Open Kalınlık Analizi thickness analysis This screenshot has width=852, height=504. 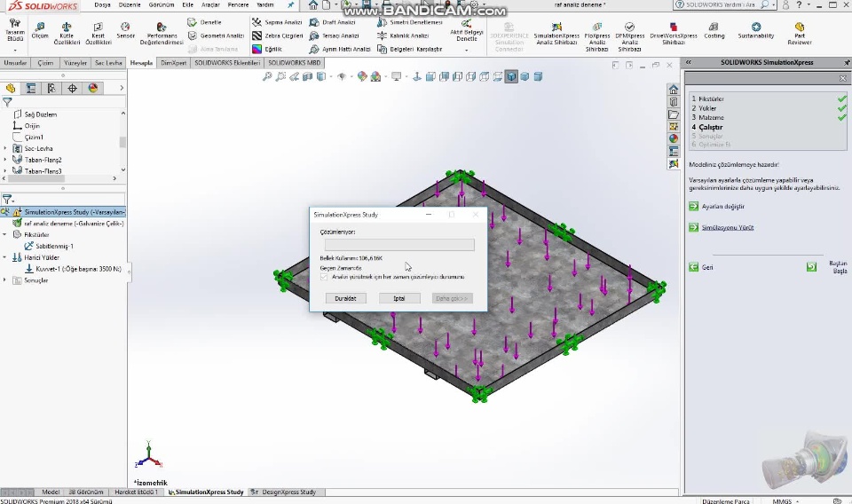coord(403,35)
